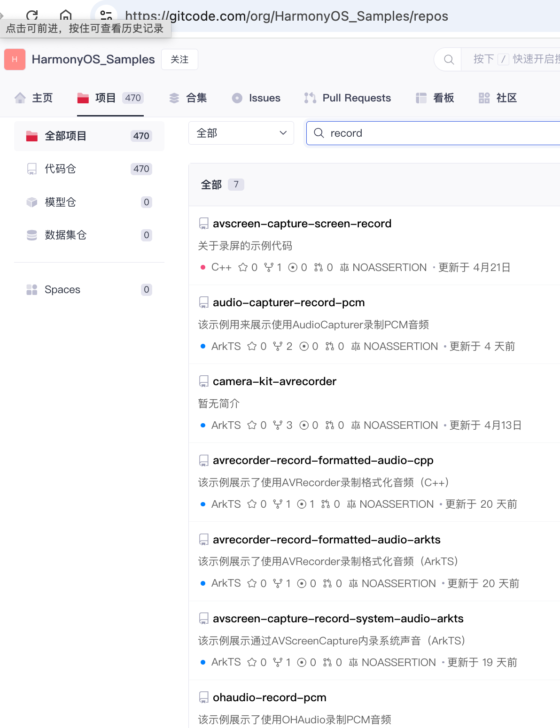The image size is (560, 728).
Task: Click the browser home icon
Action: (66, 15)
